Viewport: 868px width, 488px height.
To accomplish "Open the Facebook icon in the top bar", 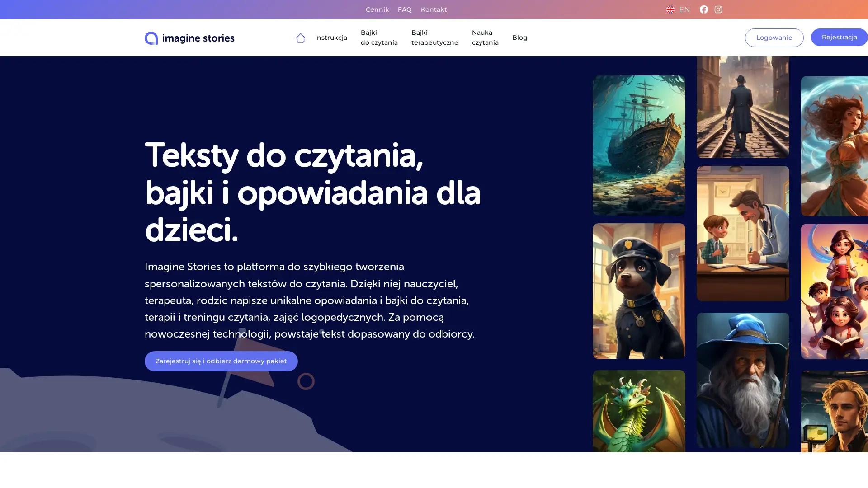I will [x=703, y=9].
